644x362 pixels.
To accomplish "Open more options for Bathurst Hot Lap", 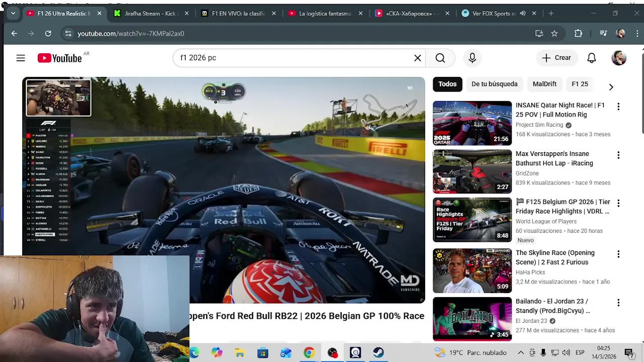I will pyautogui.click(x=618, y=155).
